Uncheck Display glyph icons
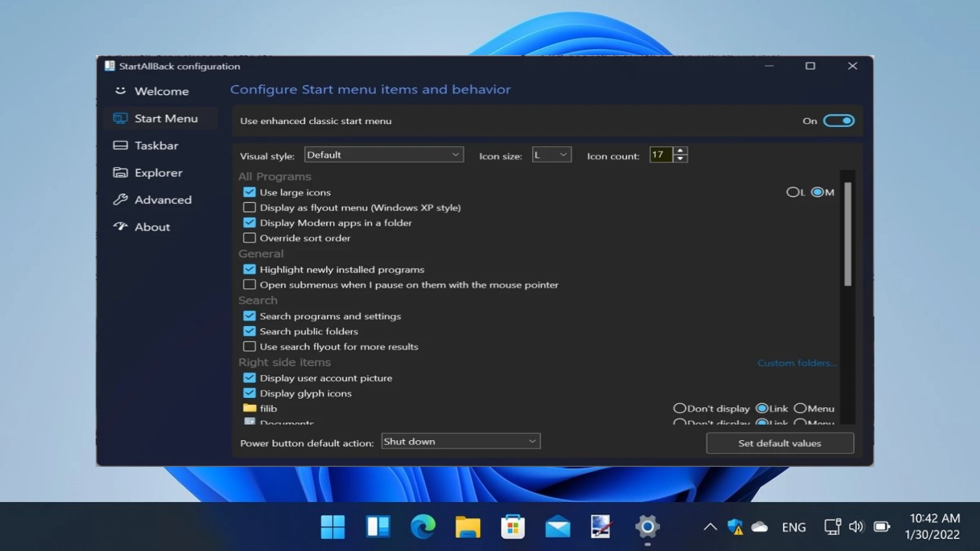Image resolution: width=980 pixels, height=551 pixels. 250,393
